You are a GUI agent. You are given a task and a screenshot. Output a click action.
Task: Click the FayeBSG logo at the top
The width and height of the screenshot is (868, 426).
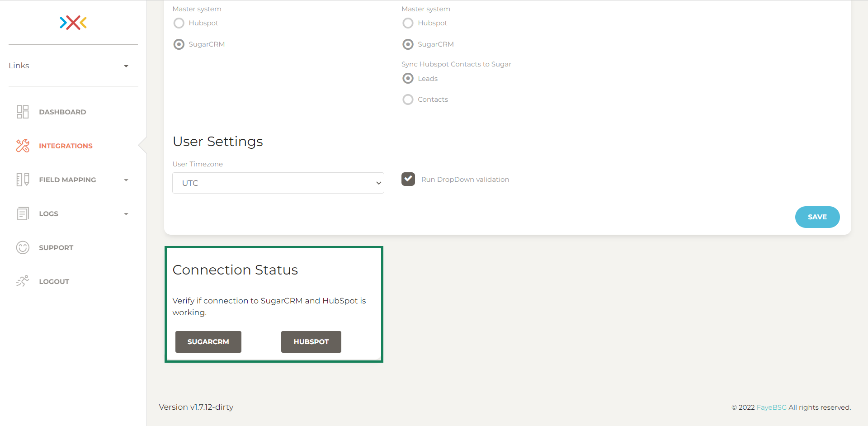73,23
